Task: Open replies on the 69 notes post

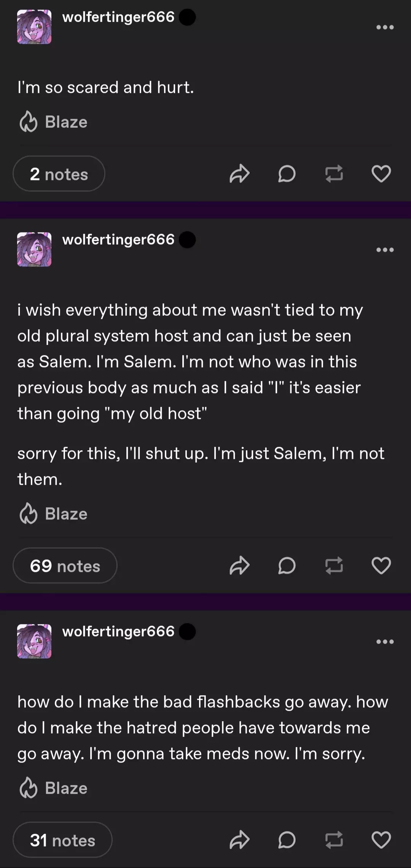Action: click(287, 565)
